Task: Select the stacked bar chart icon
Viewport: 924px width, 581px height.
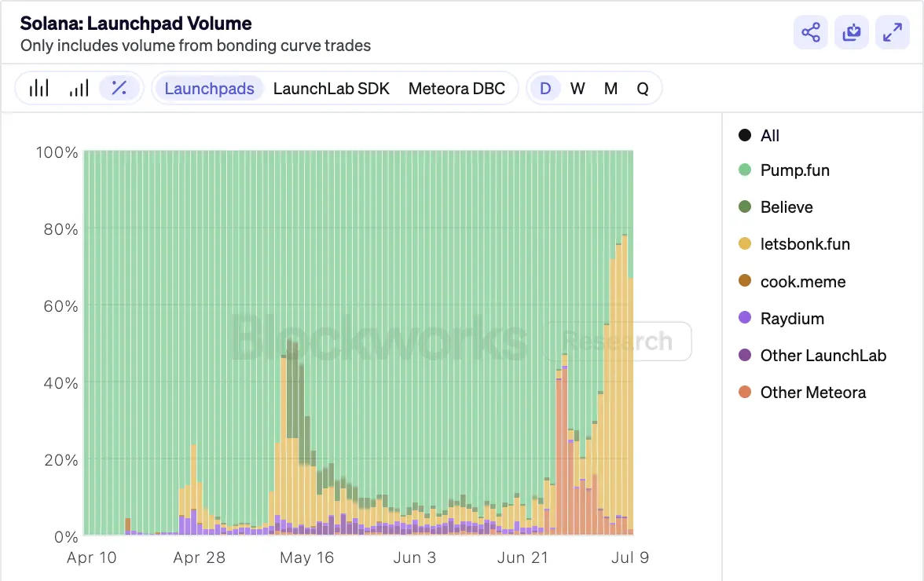Action: pos(79,88)
